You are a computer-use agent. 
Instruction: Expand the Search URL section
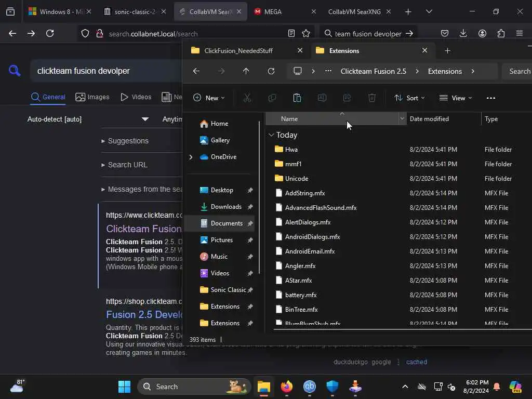click(124, 165)
